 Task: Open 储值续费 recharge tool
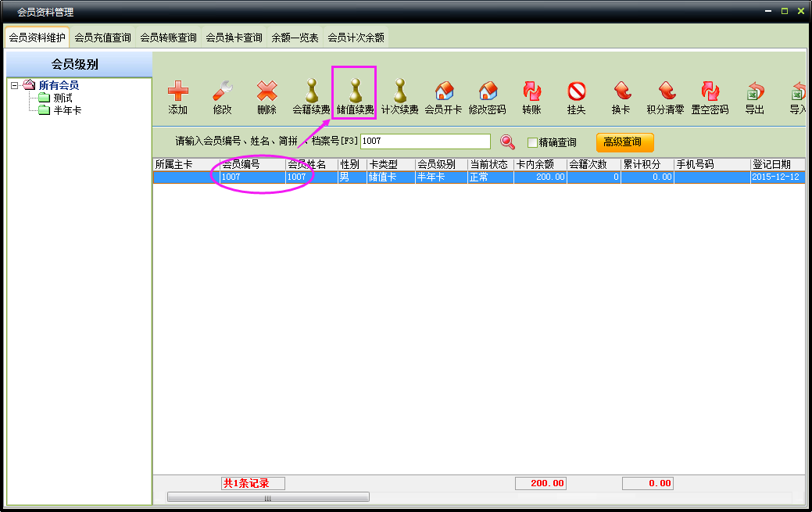355,96
